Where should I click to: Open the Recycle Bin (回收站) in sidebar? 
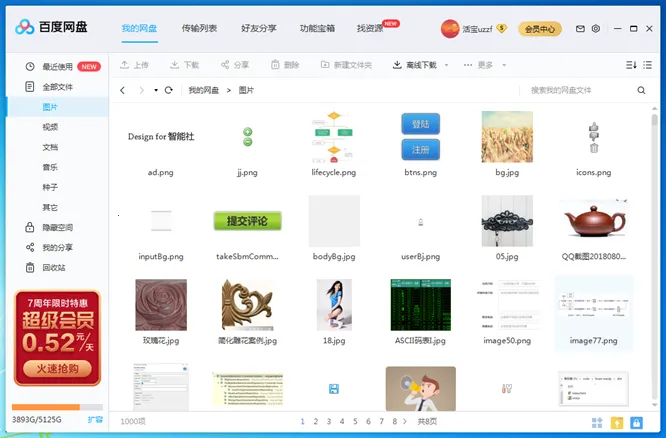pyautogui.click(x=53, y=267)
